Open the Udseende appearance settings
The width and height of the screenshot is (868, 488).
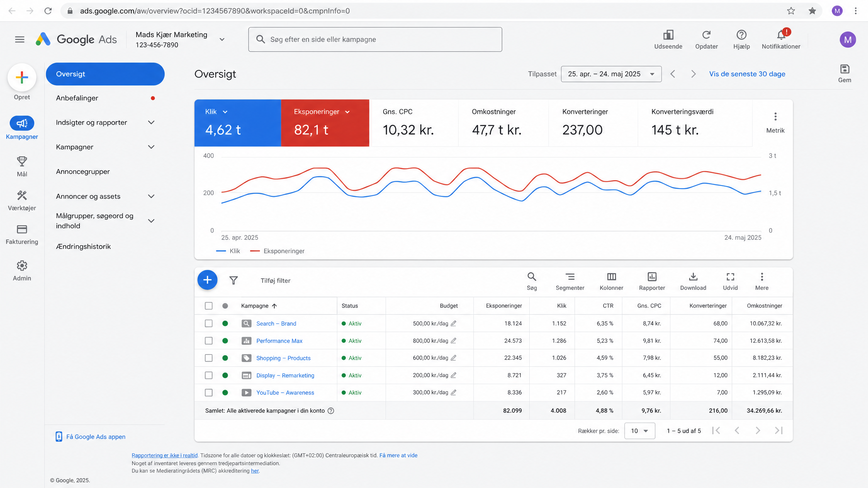[668, 40]
